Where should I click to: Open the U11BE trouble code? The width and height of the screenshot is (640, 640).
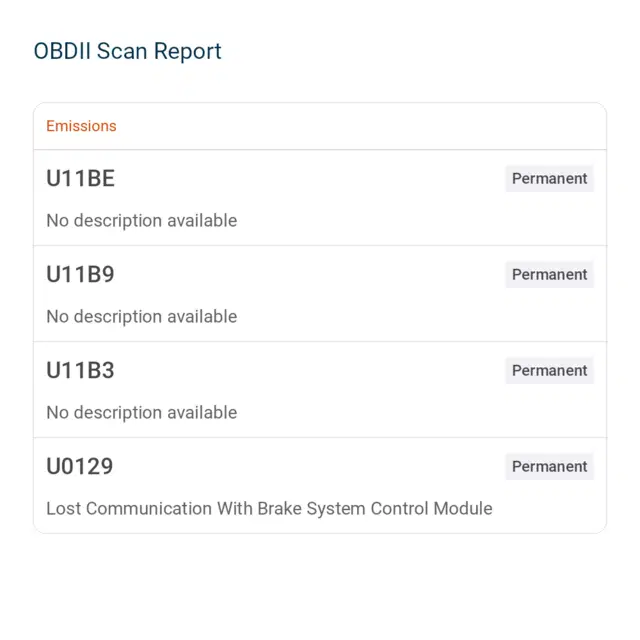click(x=80, y=178)
